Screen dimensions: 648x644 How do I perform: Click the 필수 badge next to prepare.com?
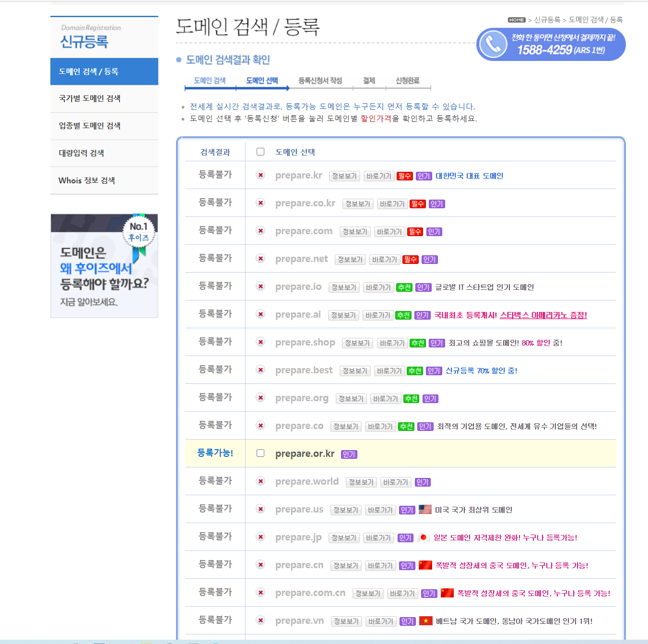pyautogui.click(x=415, y=232)
